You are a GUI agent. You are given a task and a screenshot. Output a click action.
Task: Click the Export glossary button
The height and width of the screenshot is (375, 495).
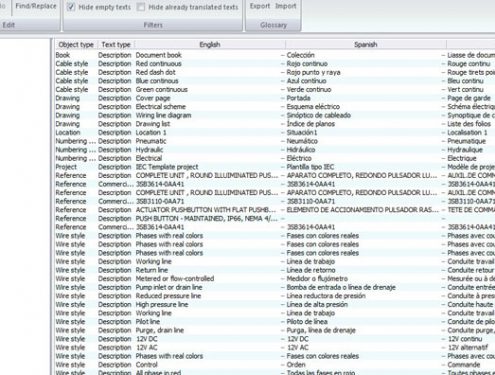(x=260, y=6)
